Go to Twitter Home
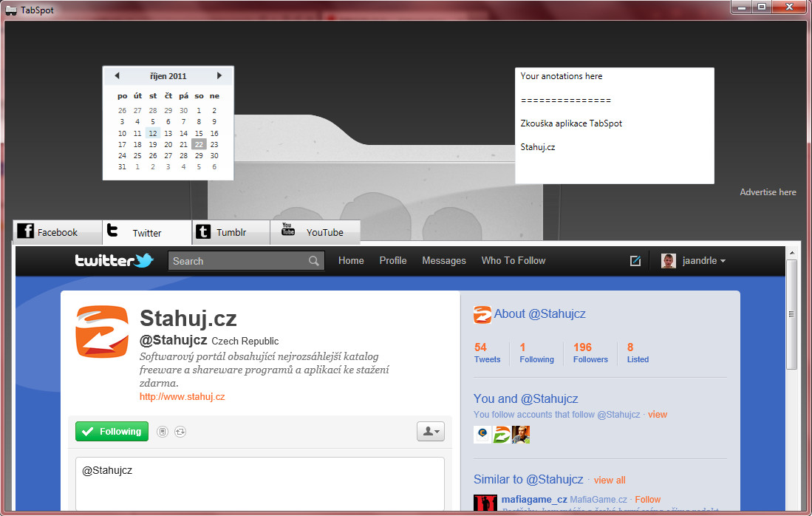 pos(351,261)
